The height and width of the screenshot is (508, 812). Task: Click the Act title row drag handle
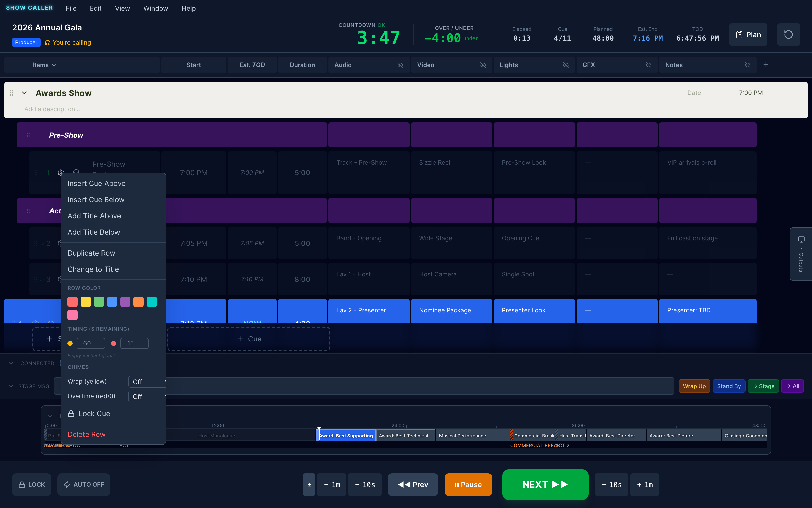[28, 211]
